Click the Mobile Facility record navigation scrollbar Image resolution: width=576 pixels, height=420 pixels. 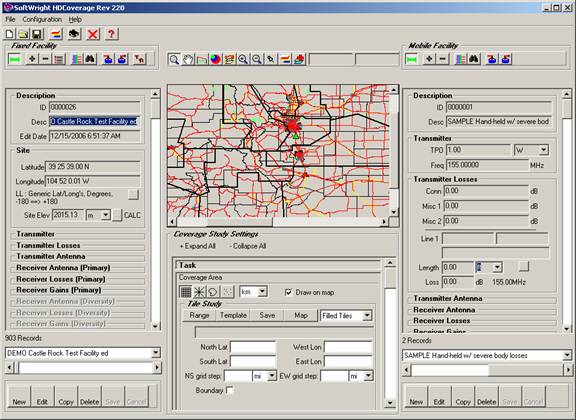point(487,370)
